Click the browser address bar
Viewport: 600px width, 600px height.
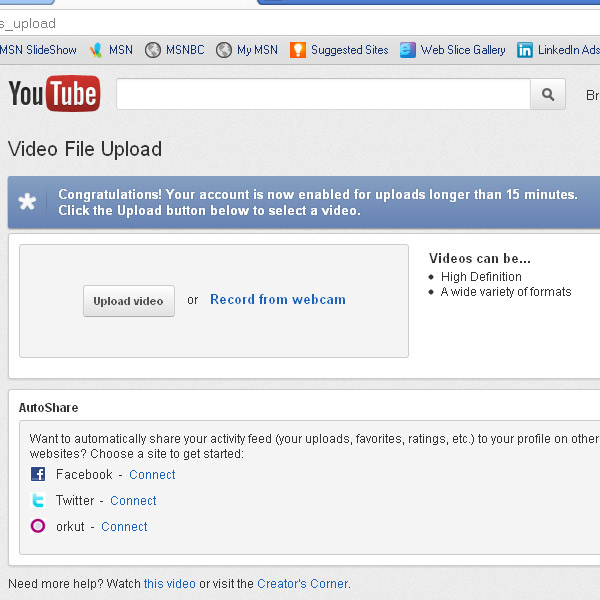tap(300, 24)
